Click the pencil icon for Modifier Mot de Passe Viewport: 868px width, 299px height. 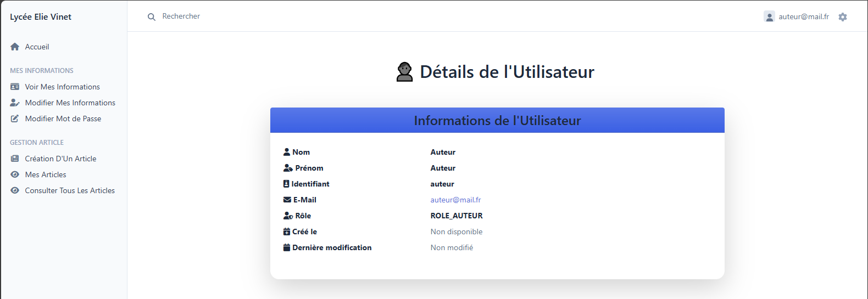15,119
